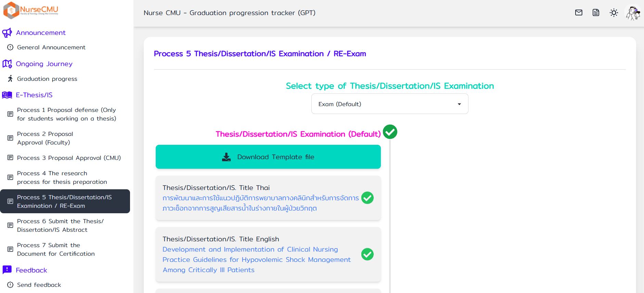The height and width of the screenshot is (293, 644).
Task: Click checkmark next to Examination (Default) heading
Action: pos(390,132)
